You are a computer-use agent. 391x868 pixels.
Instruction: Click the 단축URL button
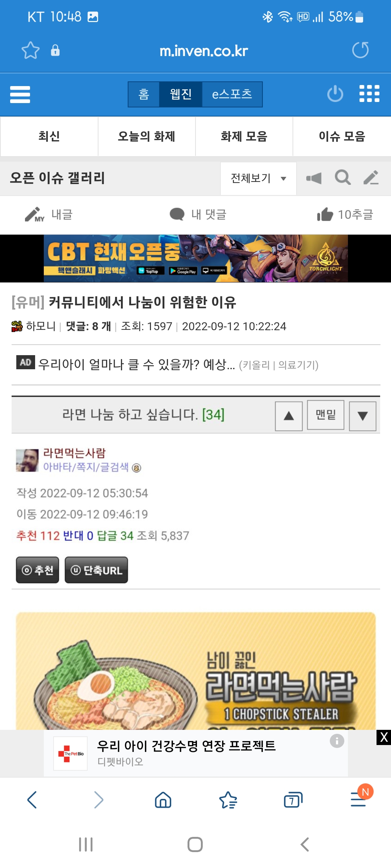click(96, 570)
